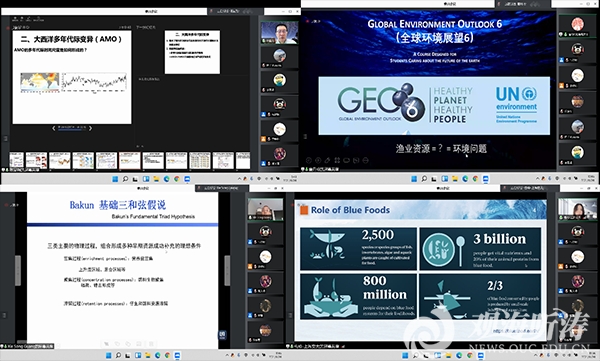600x361 pixels.
Task: Click '3 billion' box on Blue Foods slide
Action: click(x=480, y=248)
